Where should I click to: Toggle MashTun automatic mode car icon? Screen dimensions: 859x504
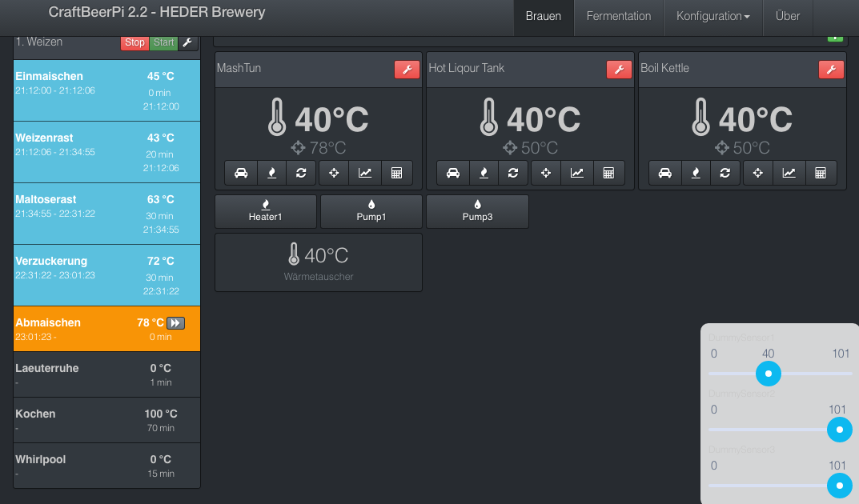(x=241, y=173)
